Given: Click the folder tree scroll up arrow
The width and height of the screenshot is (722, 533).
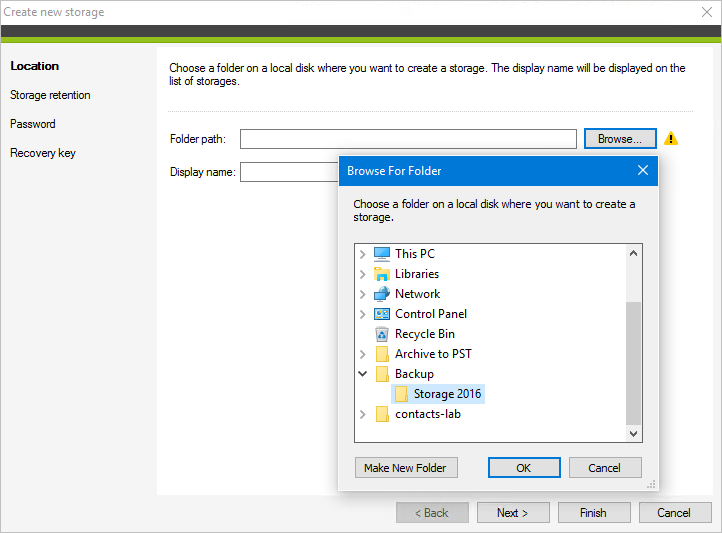Looking at the screenshot, I should tap(634, 253).
